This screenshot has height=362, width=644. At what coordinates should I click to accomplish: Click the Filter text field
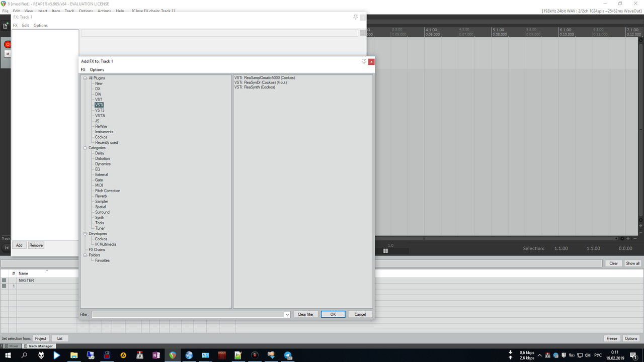(x=187, y=314)
